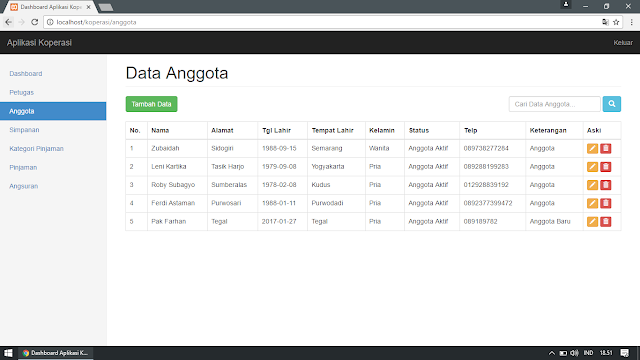The width and height of the screenshot is (640, 360).
Task: Open the Chrome menu dots
Action: point(631,22)
